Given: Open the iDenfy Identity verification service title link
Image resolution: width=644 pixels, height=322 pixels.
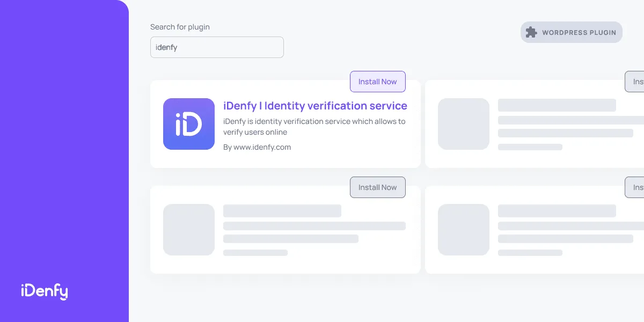Looking at the screenshot, I should [315, 106].
